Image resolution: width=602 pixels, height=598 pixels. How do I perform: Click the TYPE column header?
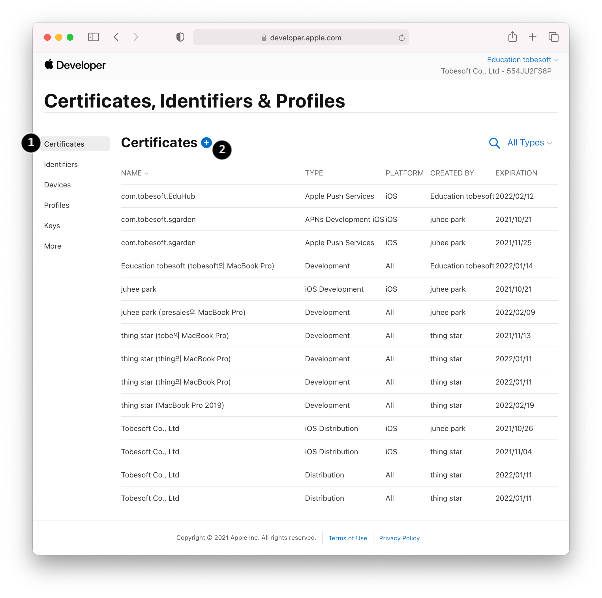314,173
